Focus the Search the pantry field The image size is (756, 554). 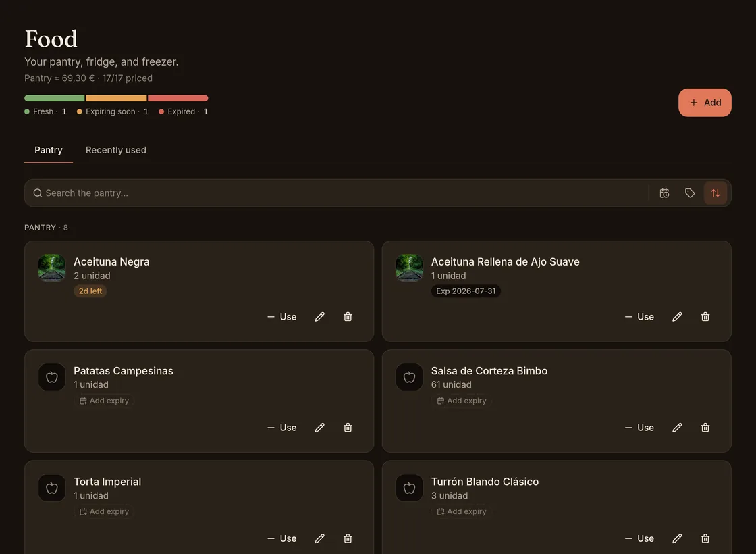[337, 193]
